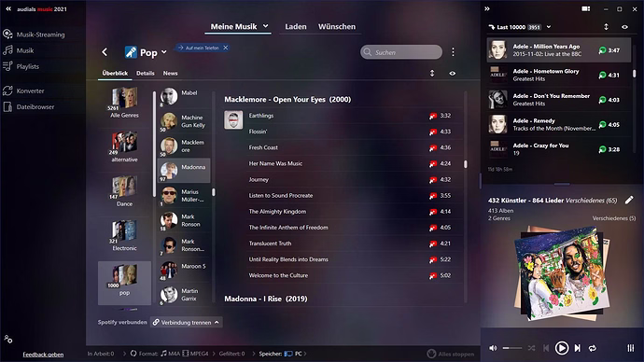Select artist Maroon 5
Image resolution: width=644 pixels, height=362 pixels.
[184, 270]
